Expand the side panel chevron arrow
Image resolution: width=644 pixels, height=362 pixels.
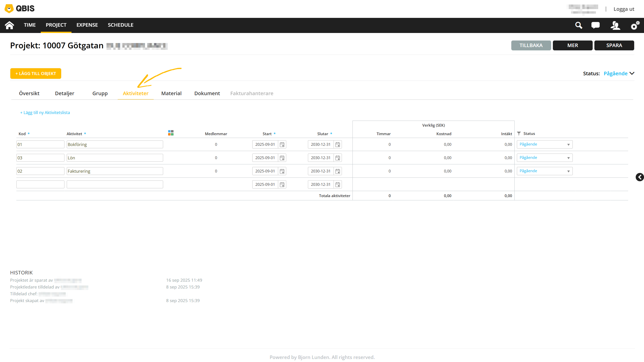coord(639,177)
